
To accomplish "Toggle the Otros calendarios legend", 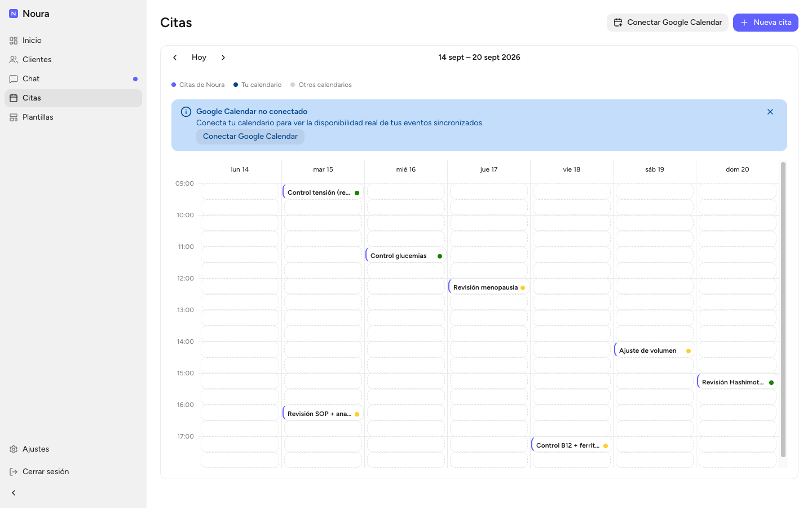I will 321,85.
